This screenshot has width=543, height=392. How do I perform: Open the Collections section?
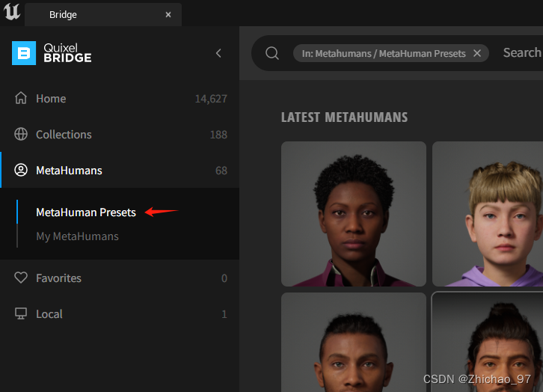pyautogui.click(x=120, y=135)
